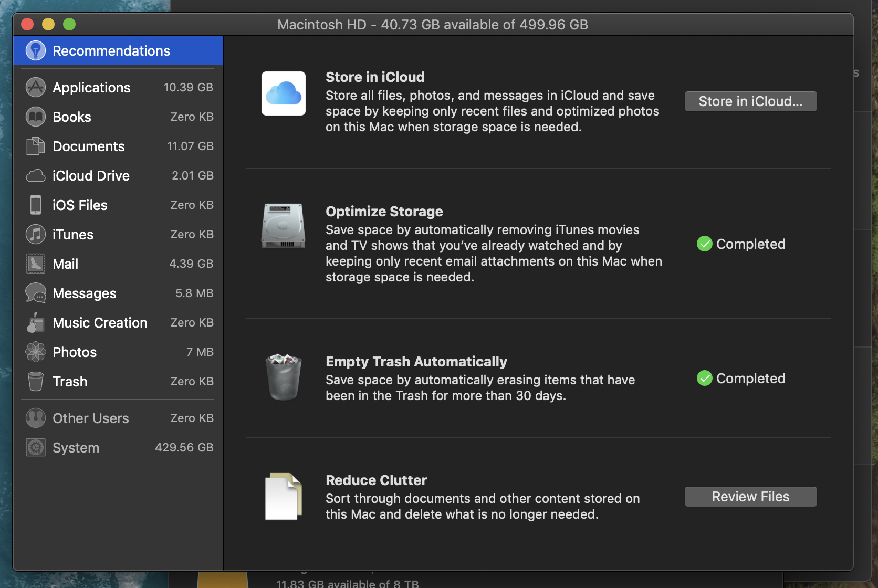
Task: Click the full trash can icon
Action: 284,377
